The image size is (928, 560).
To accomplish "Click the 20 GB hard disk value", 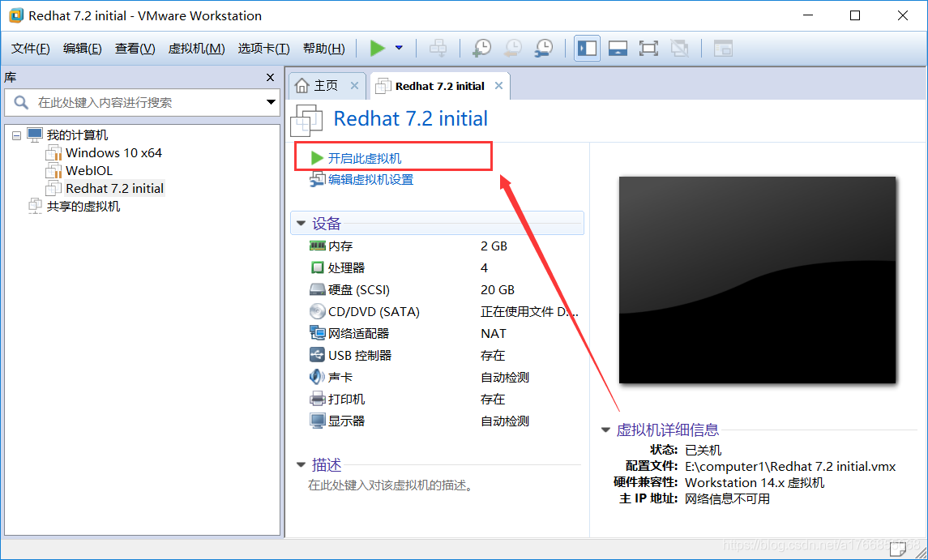I will [x=497, y=289].
